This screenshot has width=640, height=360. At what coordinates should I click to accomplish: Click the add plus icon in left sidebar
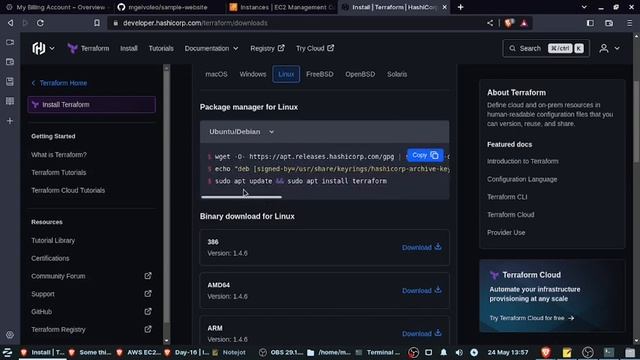click(10, 121)
